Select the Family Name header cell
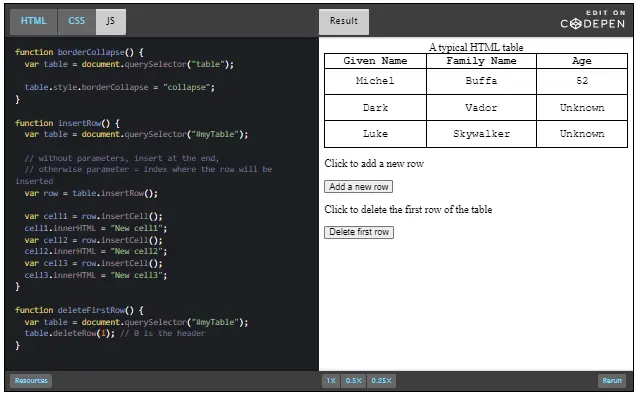The image size is (636, 395). [x=481, y=61]
